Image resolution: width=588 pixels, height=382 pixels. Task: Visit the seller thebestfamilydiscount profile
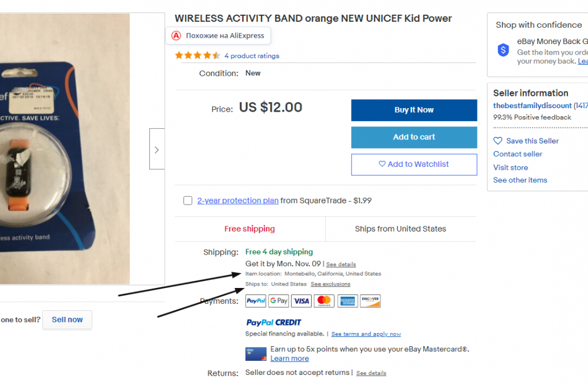[x=532, y=105]
